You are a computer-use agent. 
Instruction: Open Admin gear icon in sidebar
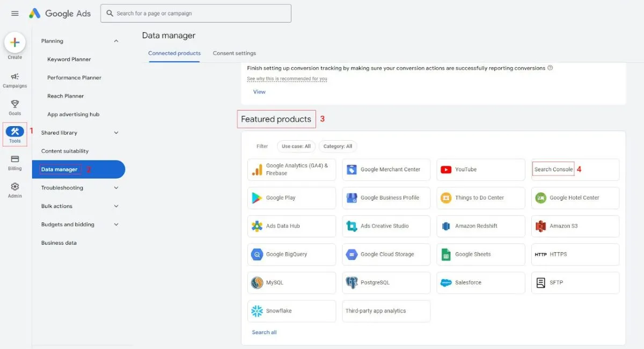(x=15, y=187)
